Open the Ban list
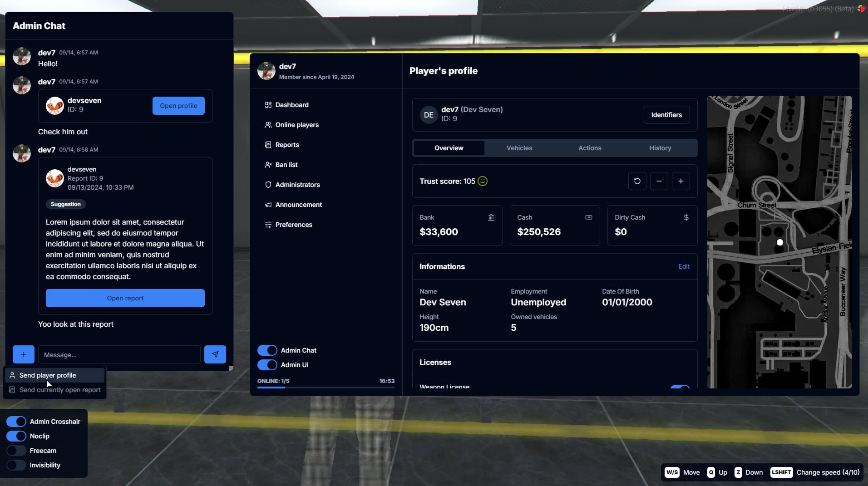 tap(286, 165)
